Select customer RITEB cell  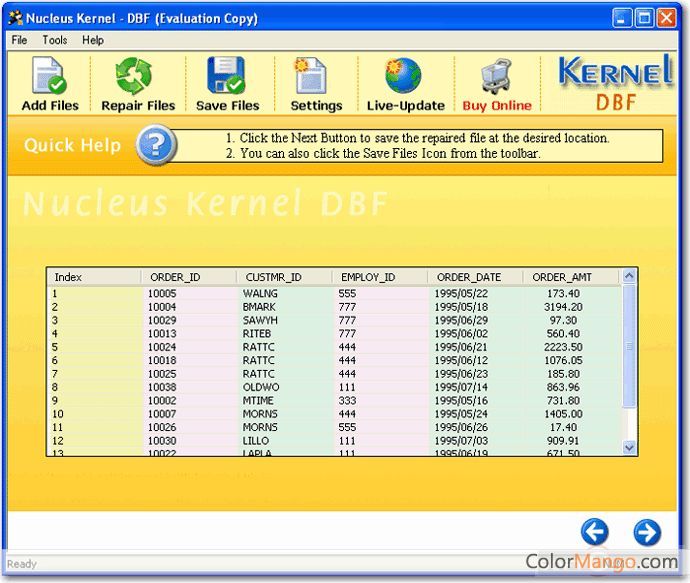tap(257, 334)
